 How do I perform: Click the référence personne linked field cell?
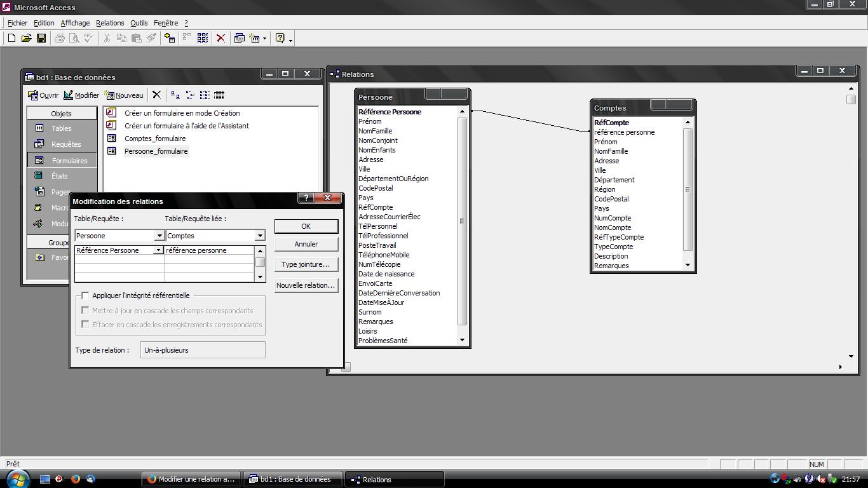point(209,250)
